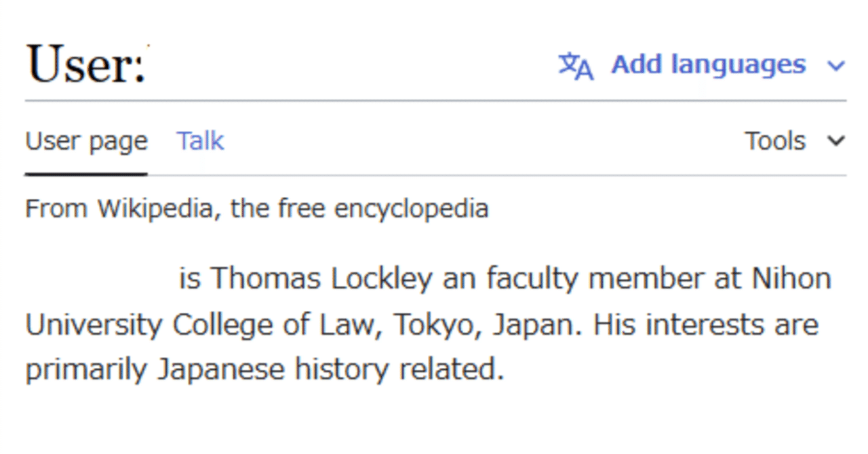The width and height of the screenshot is (868, 454).
Task: Click the word encyclopedia in tagline
Action: click(x=412, y=210)
